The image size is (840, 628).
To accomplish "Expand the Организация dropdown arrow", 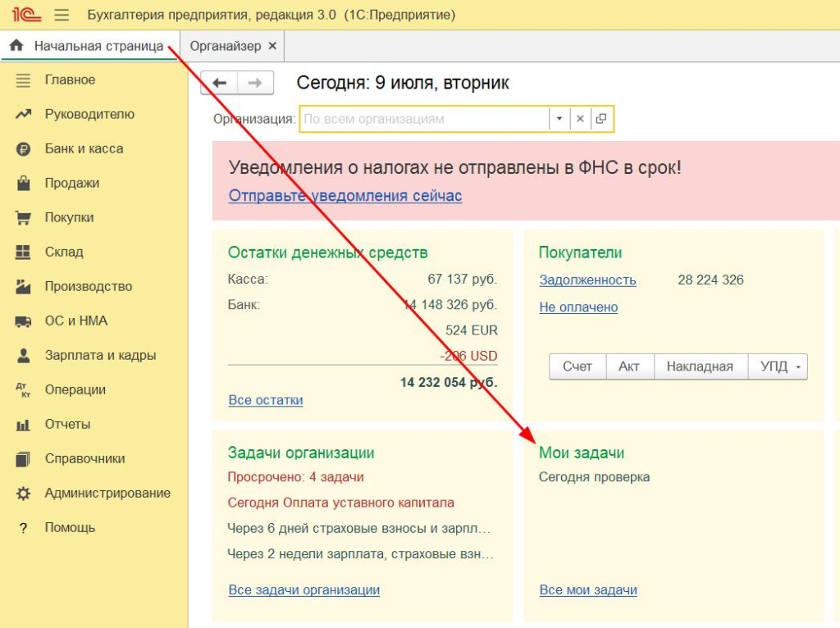I will pos(559,119).
